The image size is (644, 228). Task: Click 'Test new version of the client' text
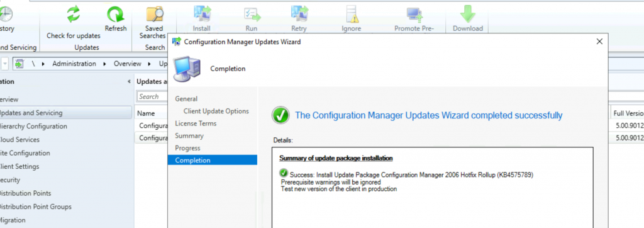pyautogui.click(x=339, y=189)
